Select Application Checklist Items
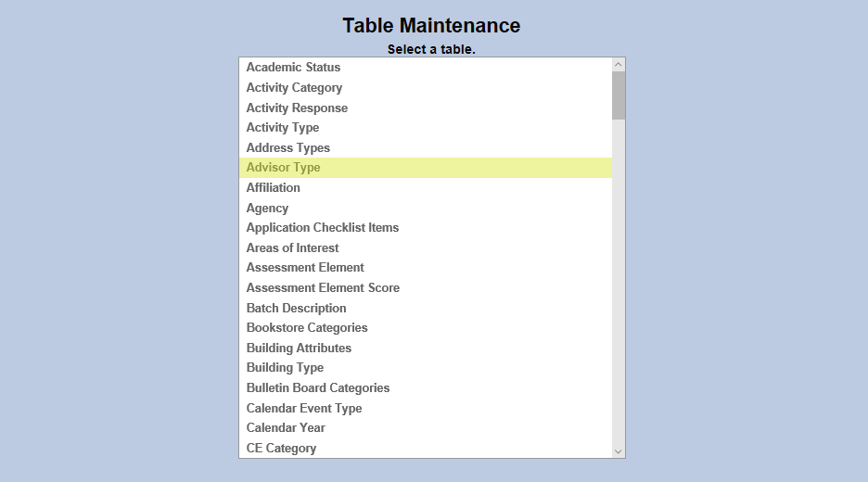The image size is (868, 482). pos(323,228)
